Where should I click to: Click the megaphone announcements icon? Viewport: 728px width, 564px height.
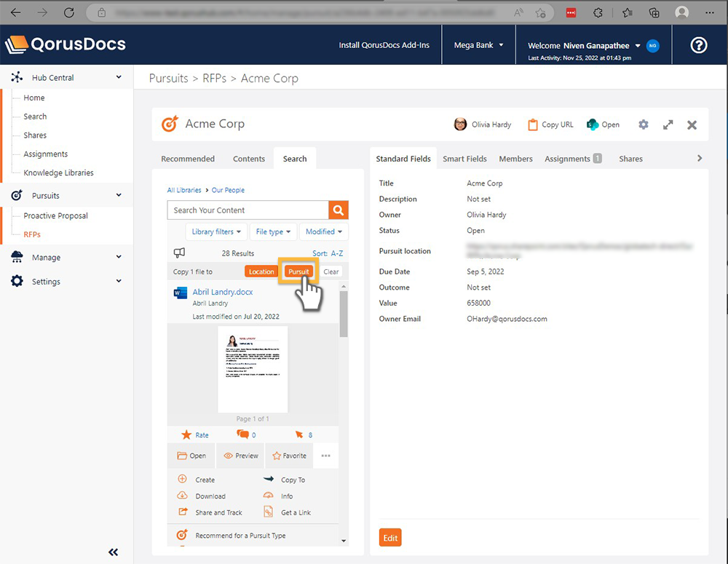point(179,253)
